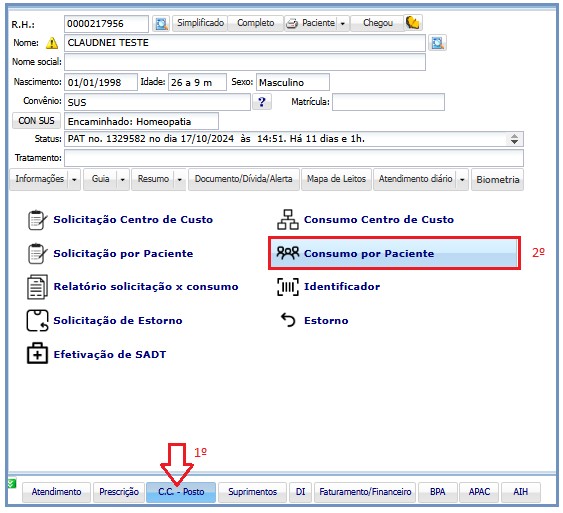Click the Consumo Centro de Custo hierarchy icon
Image resolution: width=563 pixels, height=513 pixels.
coord(287,219)
